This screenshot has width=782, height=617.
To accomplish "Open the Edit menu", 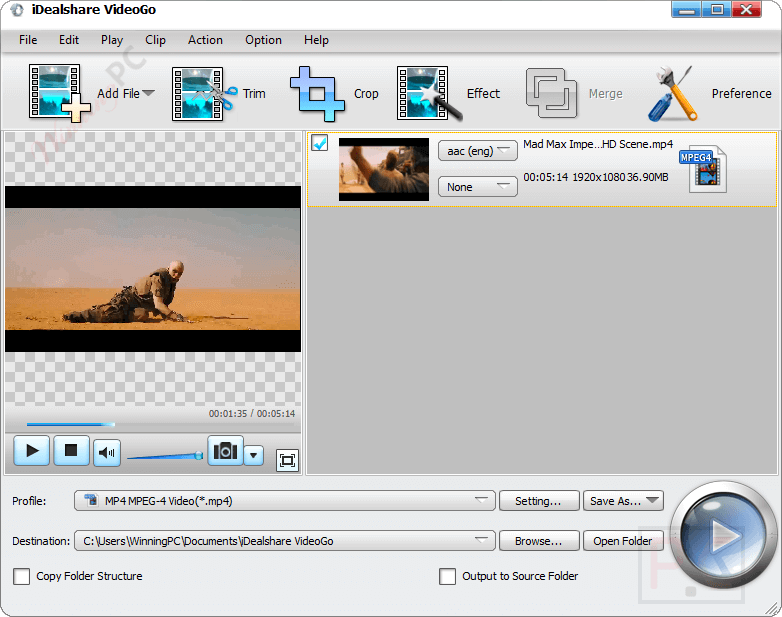I will click(x=69, y=40).
